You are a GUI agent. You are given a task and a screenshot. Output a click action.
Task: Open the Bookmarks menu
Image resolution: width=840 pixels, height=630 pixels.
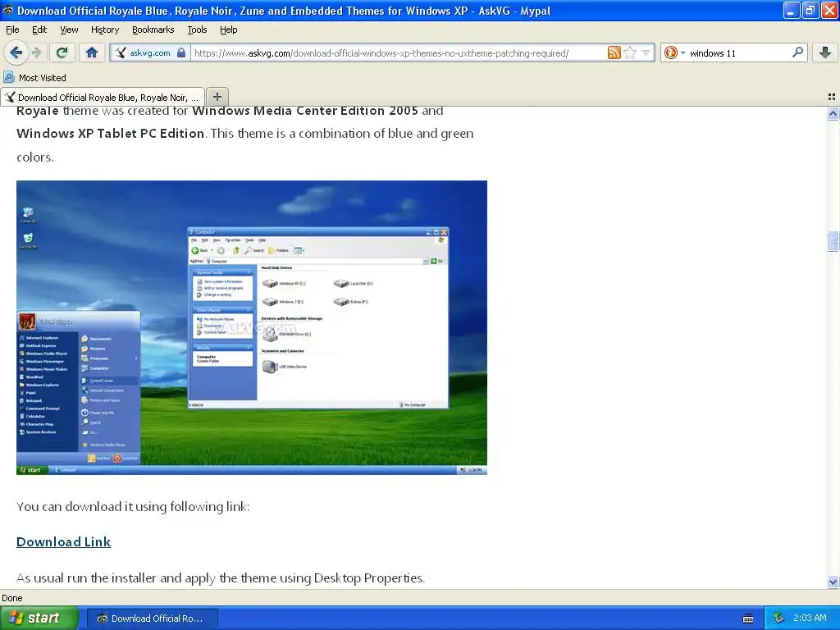153,30
